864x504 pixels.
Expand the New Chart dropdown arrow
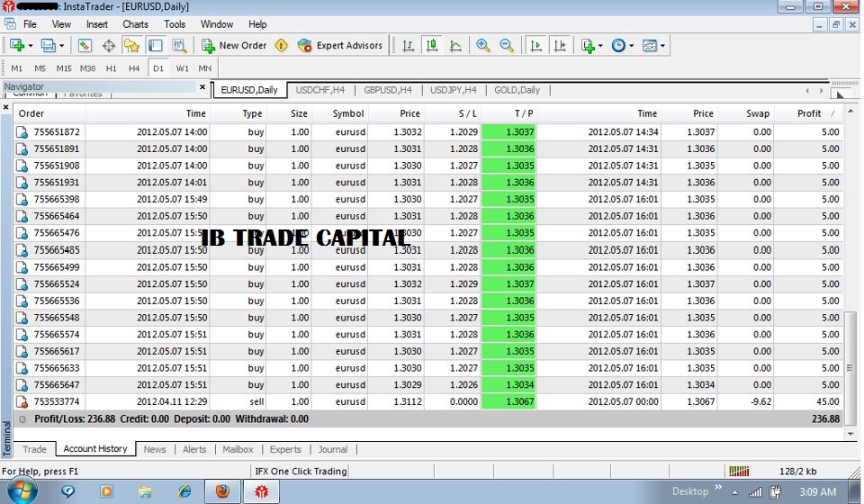(31, 46)
